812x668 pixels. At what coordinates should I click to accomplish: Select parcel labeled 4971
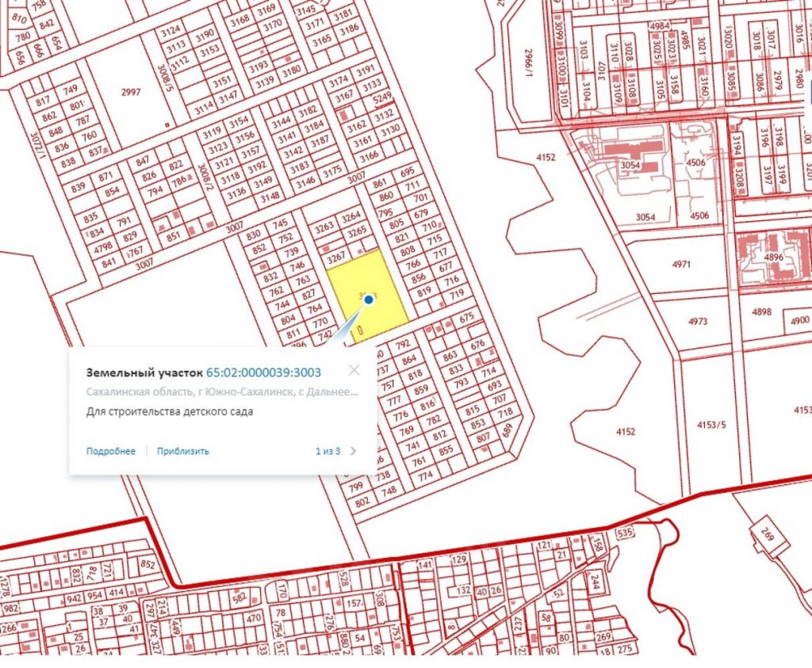681,264
